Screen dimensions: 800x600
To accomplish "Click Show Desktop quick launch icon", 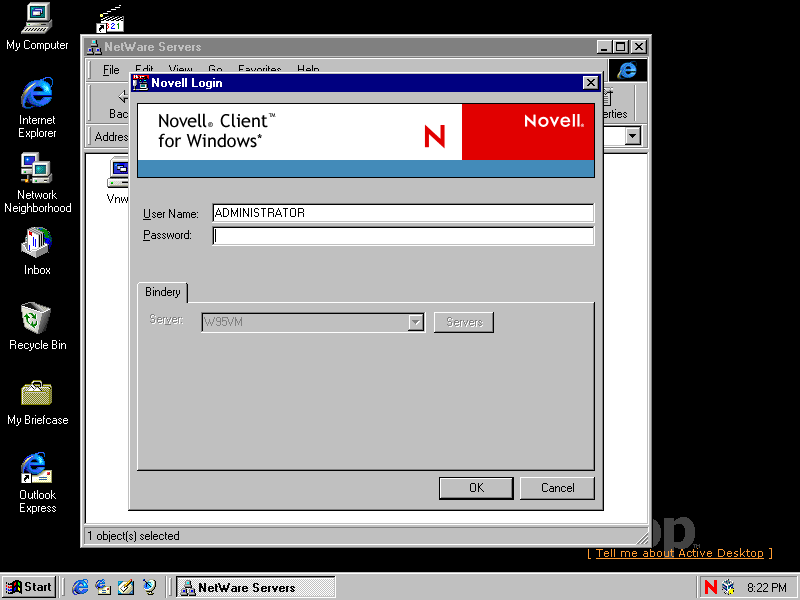I will (x=126, y=587).
